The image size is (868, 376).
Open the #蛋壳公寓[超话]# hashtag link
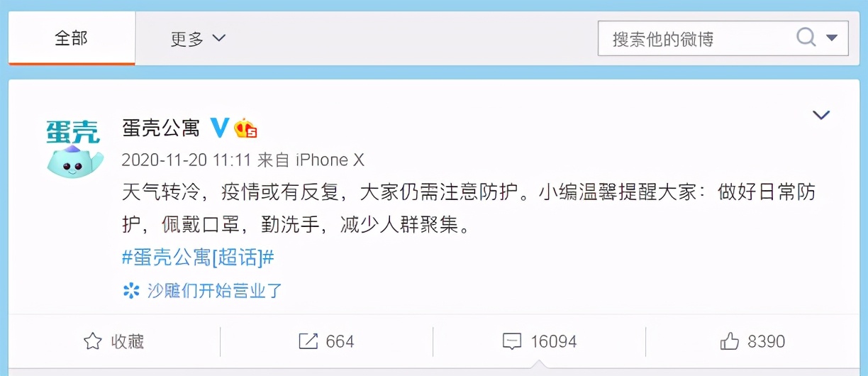198,258
